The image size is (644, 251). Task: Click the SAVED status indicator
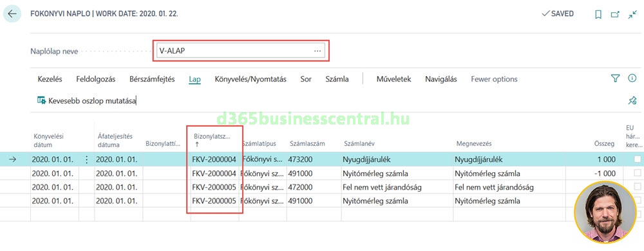click(558, 14)
